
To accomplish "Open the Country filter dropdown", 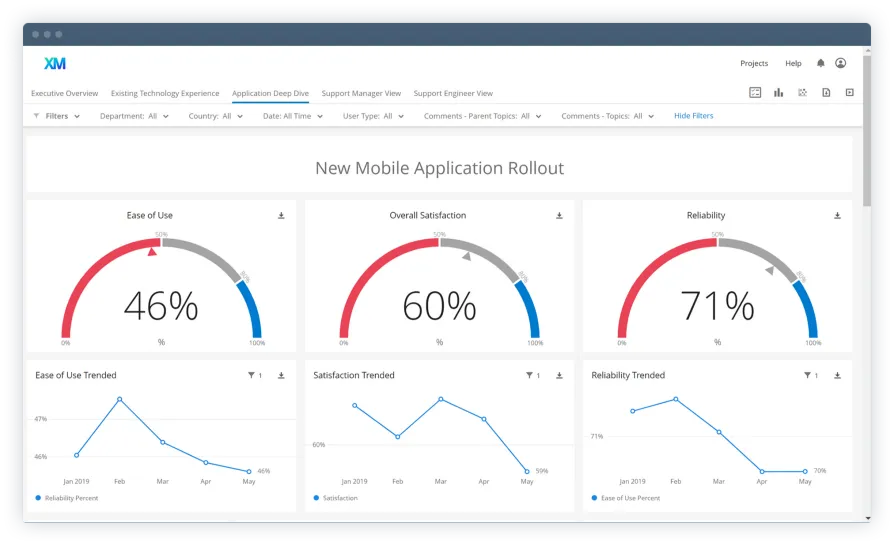I will pyautogui.click(x=216, y=116).
